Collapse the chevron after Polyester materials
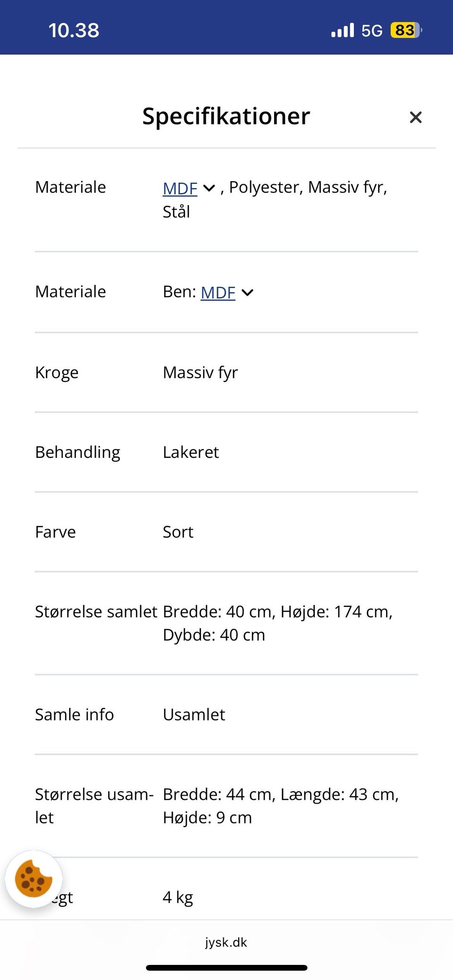This screenshot has height=980, width=453. 209,188
